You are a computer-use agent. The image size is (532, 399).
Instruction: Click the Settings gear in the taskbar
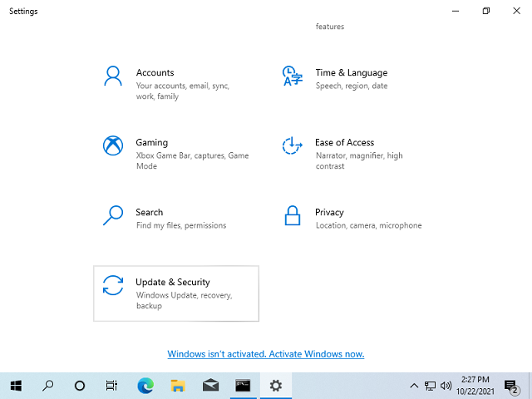pos(275,386)
